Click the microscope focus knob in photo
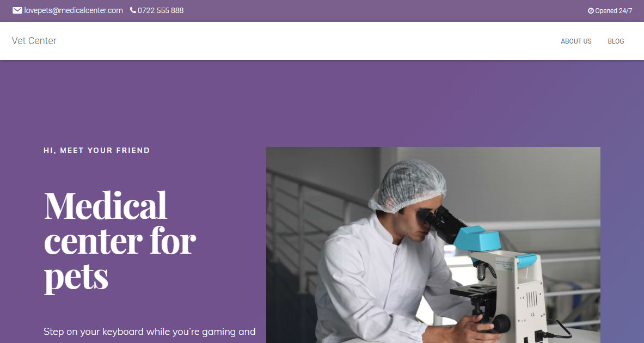 [x=501, y=323]
